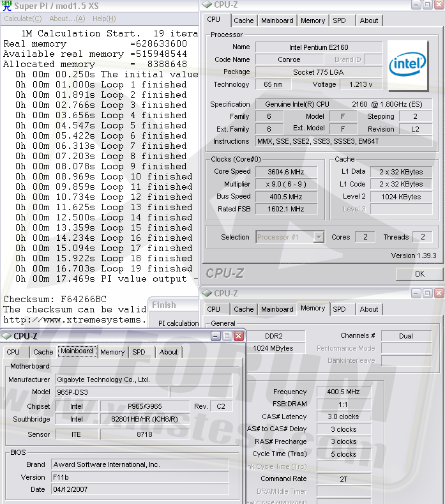Viewport: 445px width, 504px height.
Task: Click the Core Speed value field
Action: pyautogui.click(x=285, y=171)
